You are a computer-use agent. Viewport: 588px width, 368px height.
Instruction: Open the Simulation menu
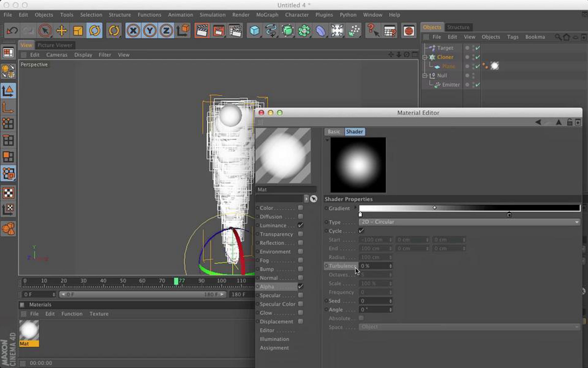[212, 15]
